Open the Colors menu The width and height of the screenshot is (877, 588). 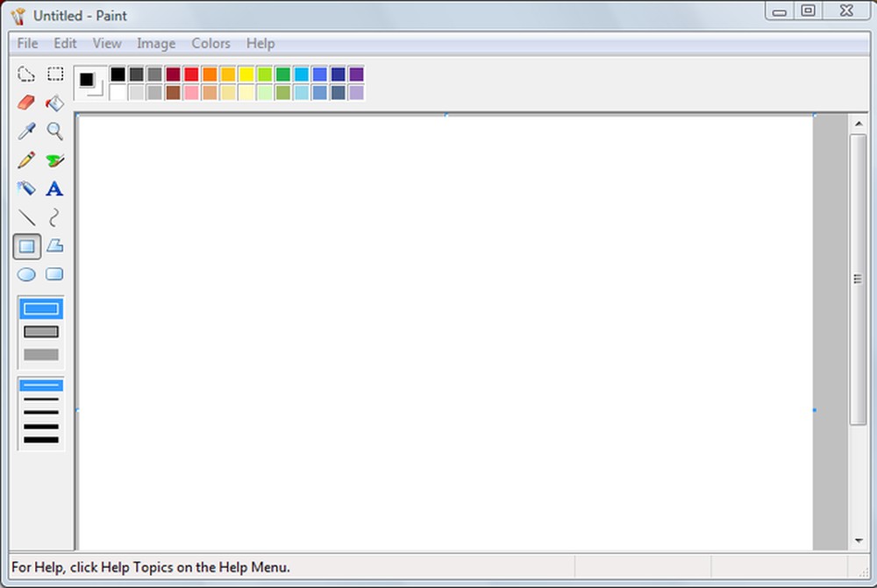pyautogui.click(x=210, y=43)
